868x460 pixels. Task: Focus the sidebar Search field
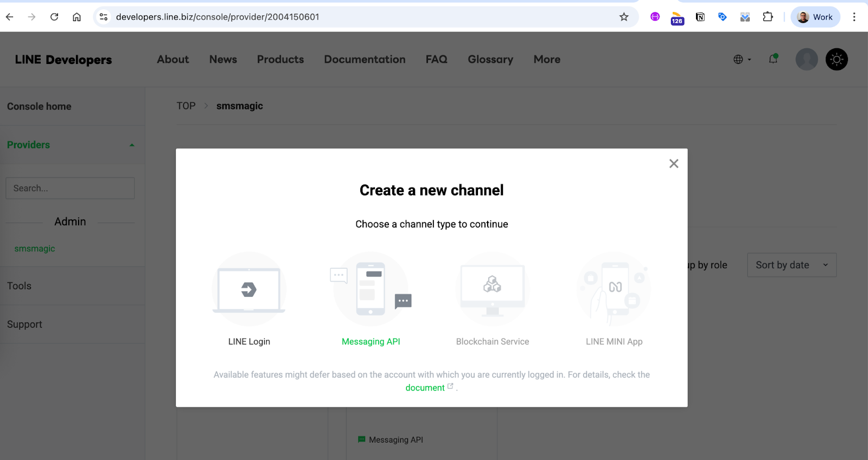(70, 188)
